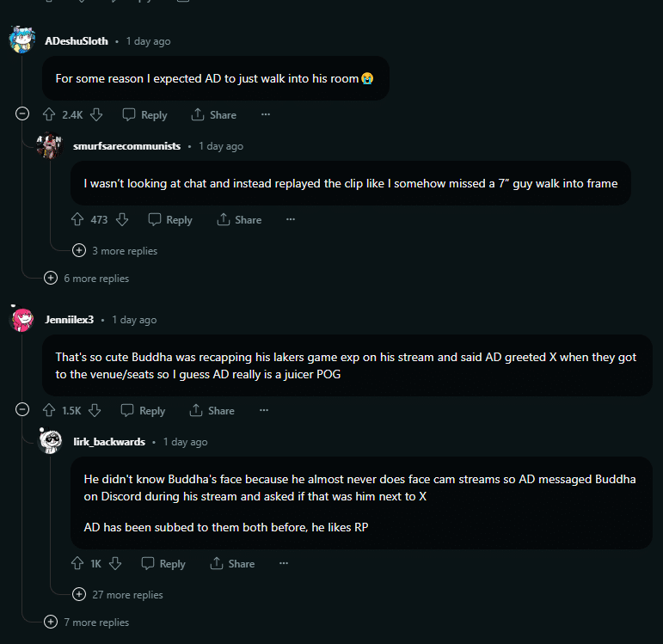Click ADeshuSloth's avatar image
This screenshot has height=644, width=663.
(x=21, y=40)
